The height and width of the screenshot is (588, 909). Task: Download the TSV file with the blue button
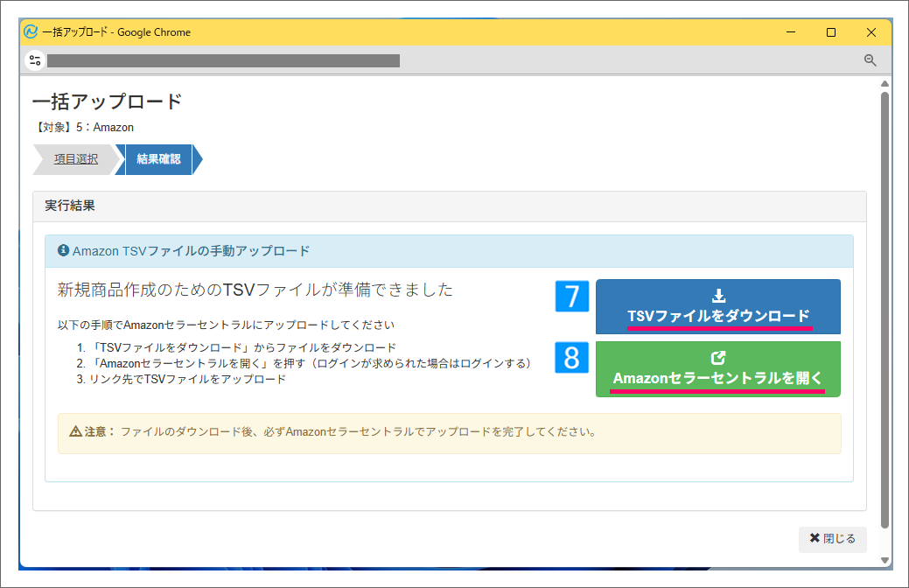(717, 307)
